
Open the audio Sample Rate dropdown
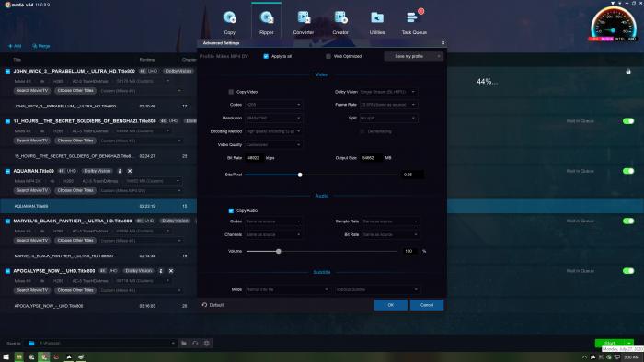pos(390,221)
